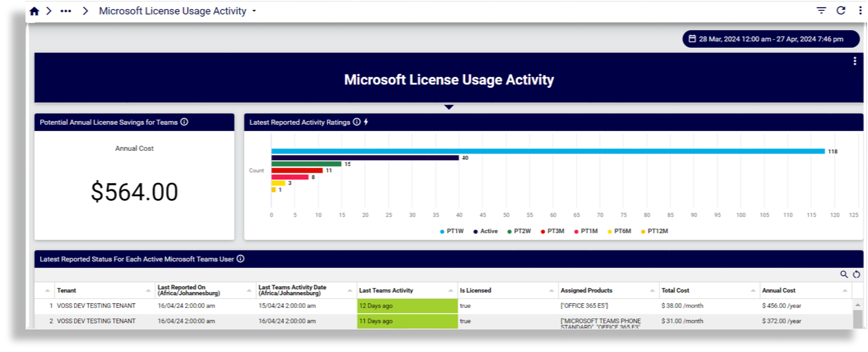Click the first breadcrumb chevron after home
This screenshot has height=352, width=868.
(x=49, y=11)
